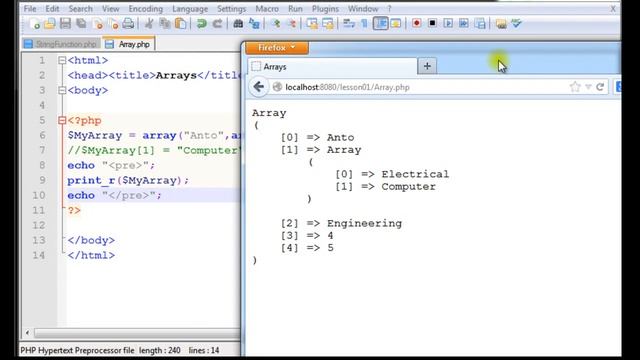Collapse the <html> fold marker on line 1
640x360 pixels.
coord(62,60)
